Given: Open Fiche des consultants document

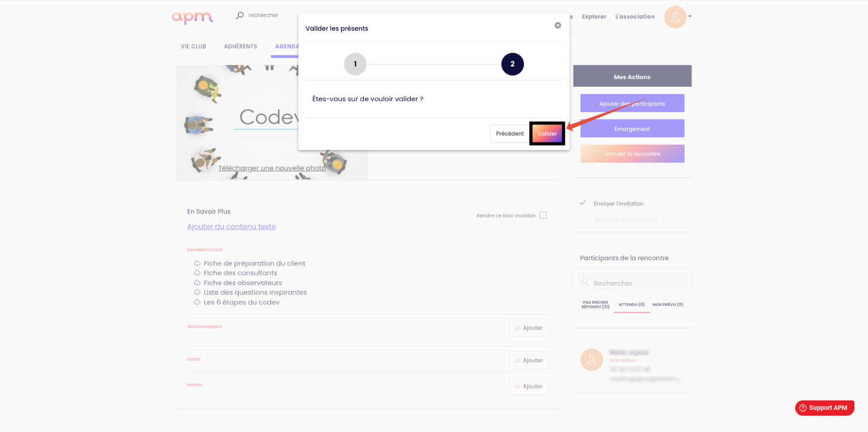Looking at the screenshot, I should [240, 273].
